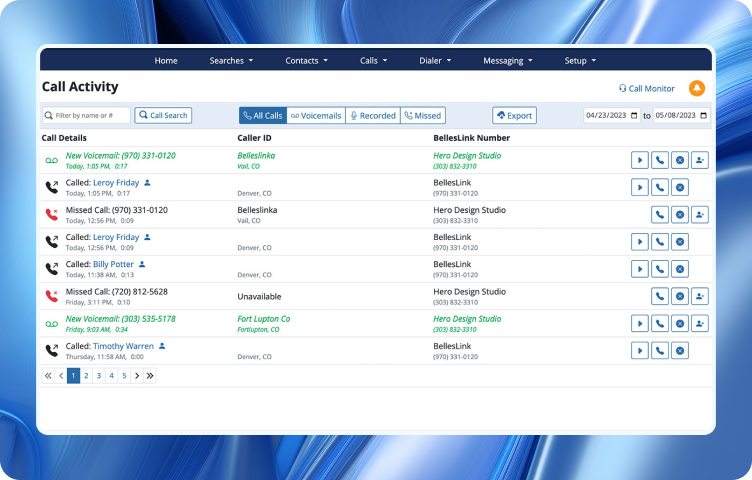Jump to the last page of results
The height and width of the screenshot is (480, 752).
pos(150,376)
